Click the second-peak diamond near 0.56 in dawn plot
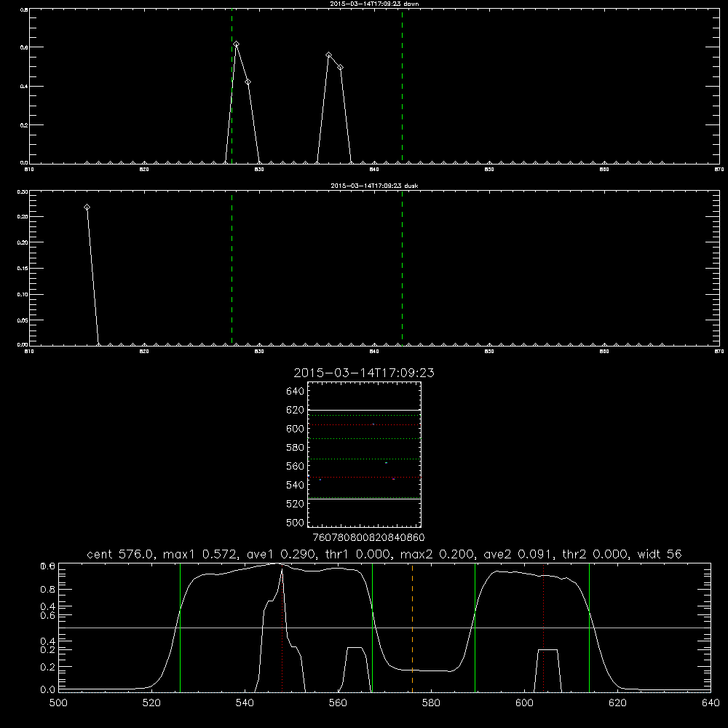Screen dimensions: 728x728 [329, 55]
